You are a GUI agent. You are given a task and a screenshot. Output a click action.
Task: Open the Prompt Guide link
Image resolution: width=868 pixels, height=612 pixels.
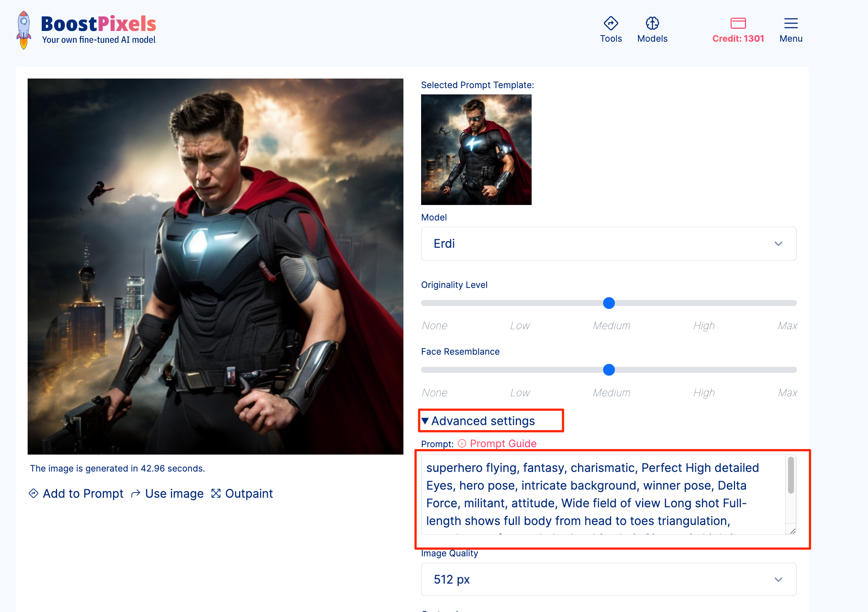point(503,443)
